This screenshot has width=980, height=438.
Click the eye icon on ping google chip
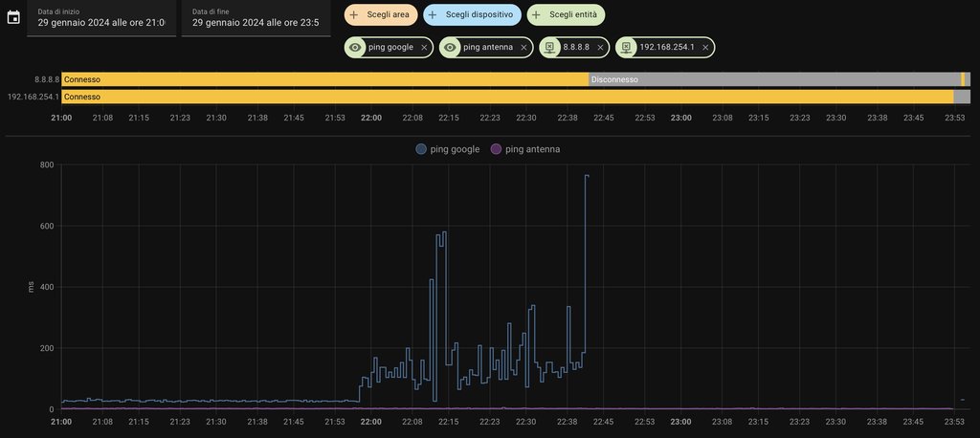point(356,47)
